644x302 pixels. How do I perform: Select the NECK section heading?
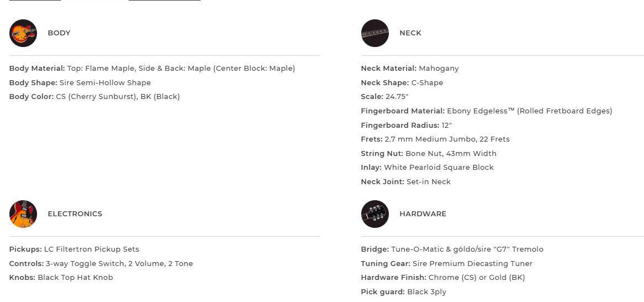410,33
